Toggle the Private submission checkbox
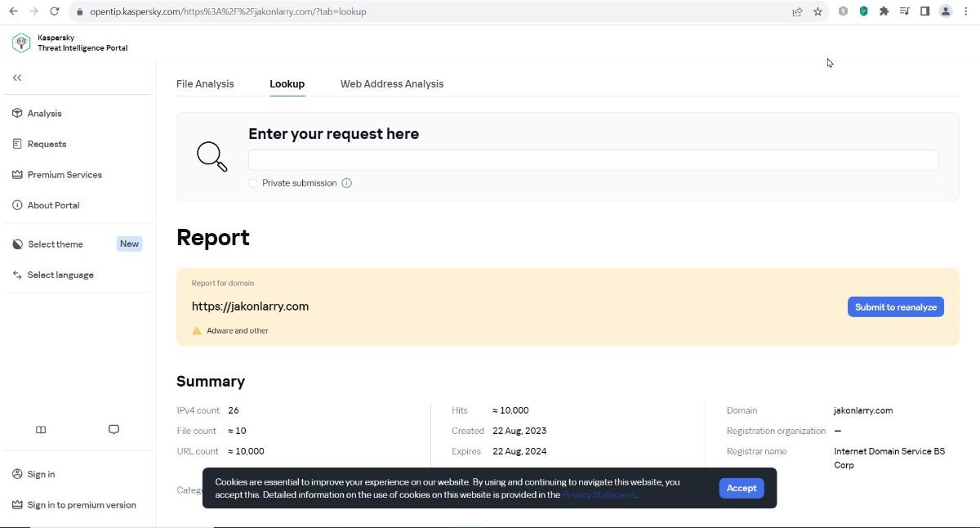 (253, 183)
